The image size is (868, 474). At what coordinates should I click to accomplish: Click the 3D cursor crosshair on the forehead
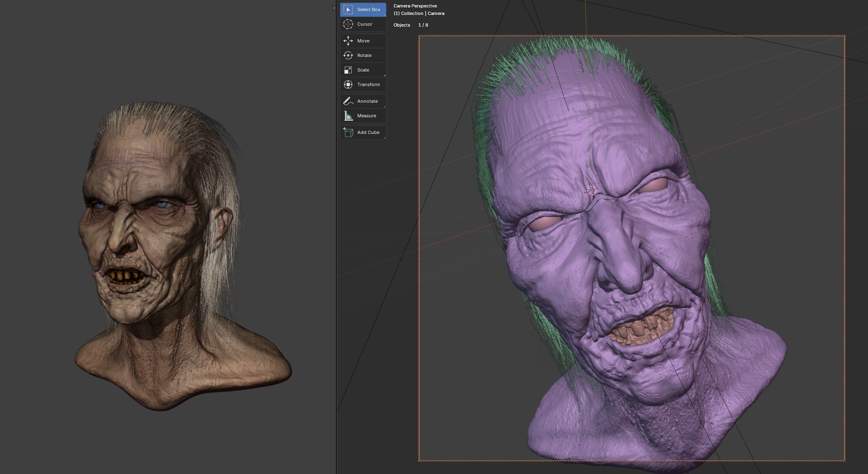tap(591, 191)
